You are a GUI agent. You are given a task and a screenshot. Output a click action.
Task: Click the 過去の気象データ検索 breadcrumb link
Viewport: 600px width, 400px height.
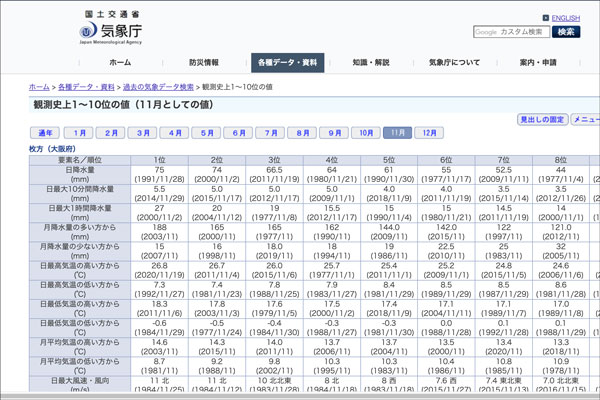point(158,88)
